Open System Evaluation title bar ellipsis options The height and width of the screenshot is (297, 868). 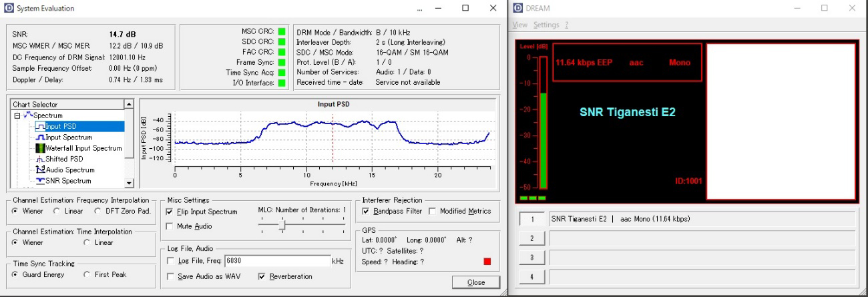(420, 9)
